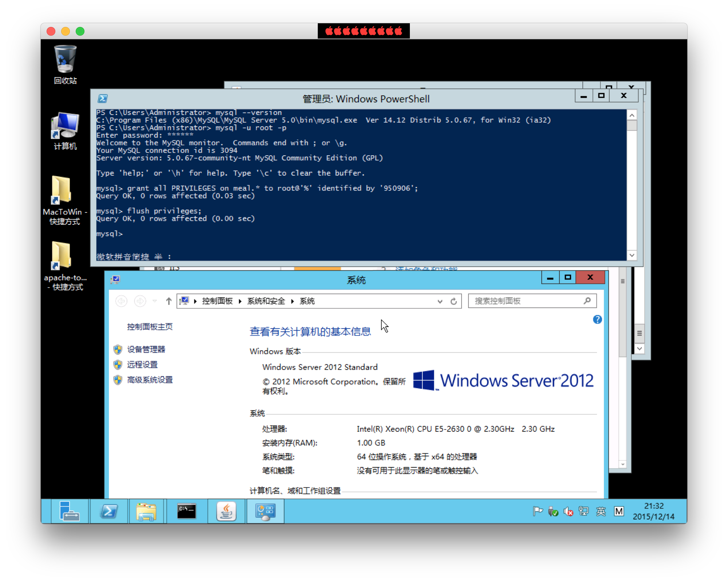Image resolution: width=728 pixels, height=582 pixels.
Task: Click the M input method tray icon
Action: coord(619,511)
